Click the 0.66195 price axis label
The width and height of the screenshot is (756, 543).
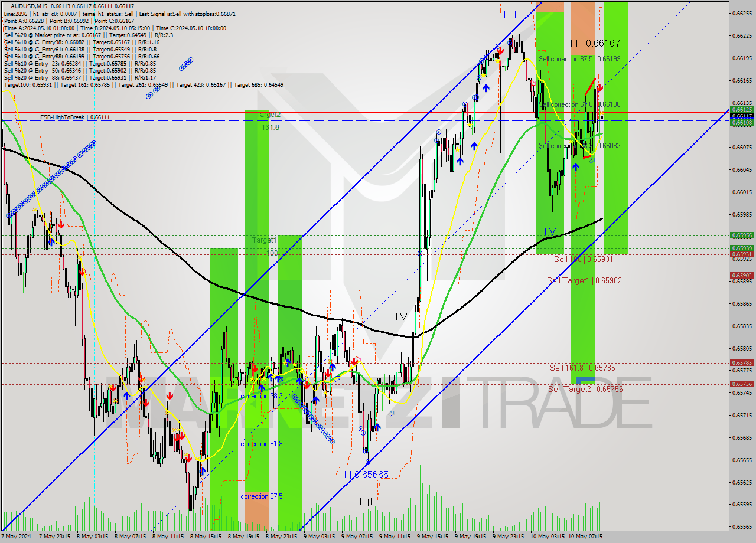coord(742,58)
